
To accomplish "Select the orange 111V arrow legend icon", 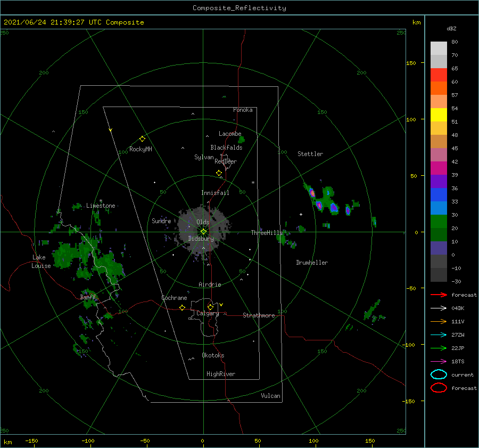I will [439, 321].
